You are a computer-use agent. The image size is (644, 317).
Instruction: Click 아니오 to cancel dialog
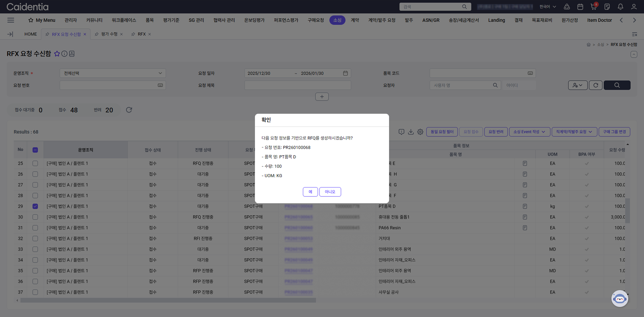point(330,192)
